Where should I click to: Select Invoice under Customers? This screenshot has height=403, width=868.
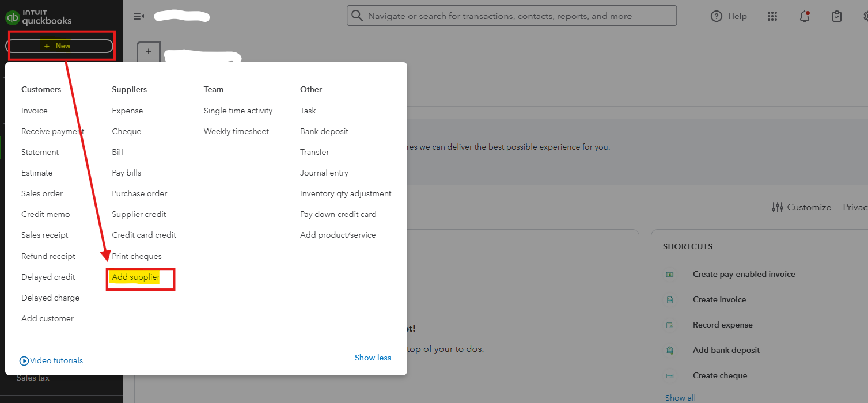[x=35, y=111]
